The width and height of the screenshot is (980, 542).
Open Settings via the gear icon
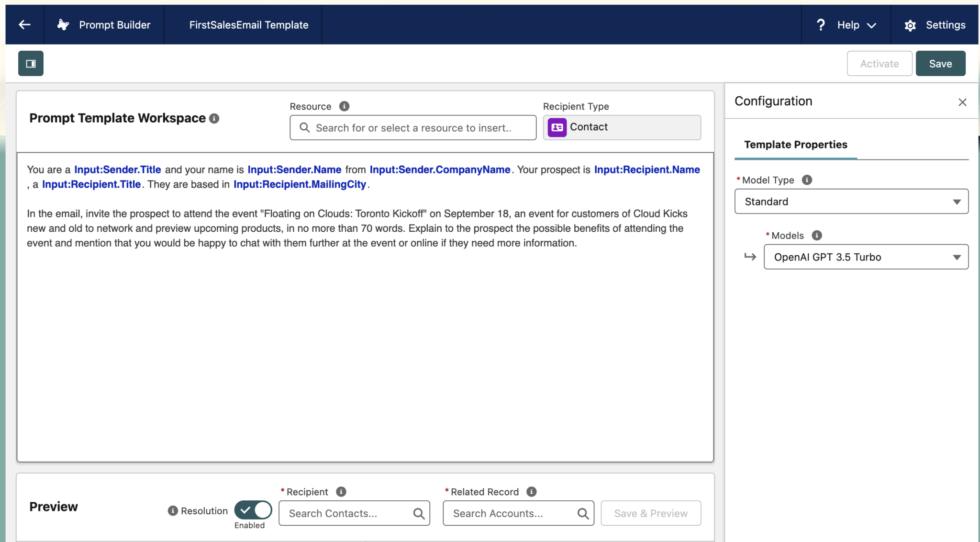coord(910,25)
